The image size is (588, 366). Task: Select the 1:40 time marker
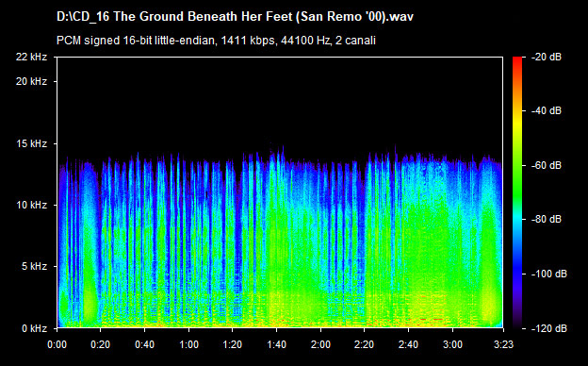click(277, 344)
